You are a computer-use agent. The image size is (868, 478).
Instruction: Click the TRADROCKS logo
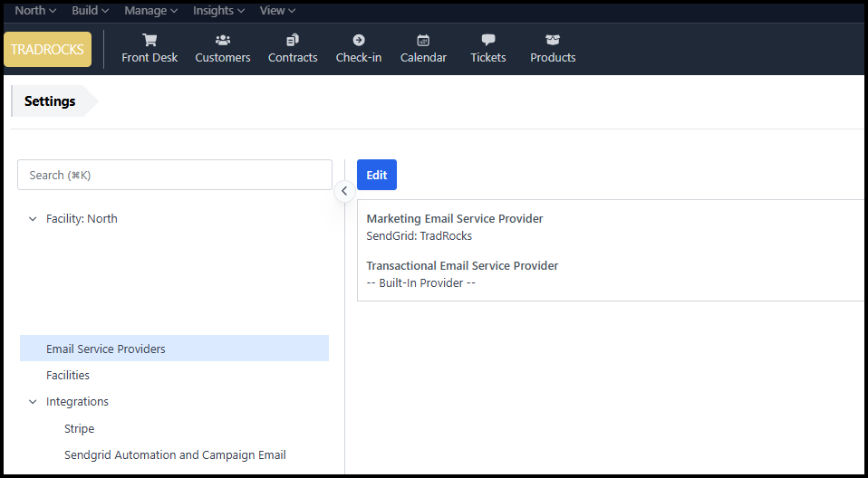[x=47, y=50]
